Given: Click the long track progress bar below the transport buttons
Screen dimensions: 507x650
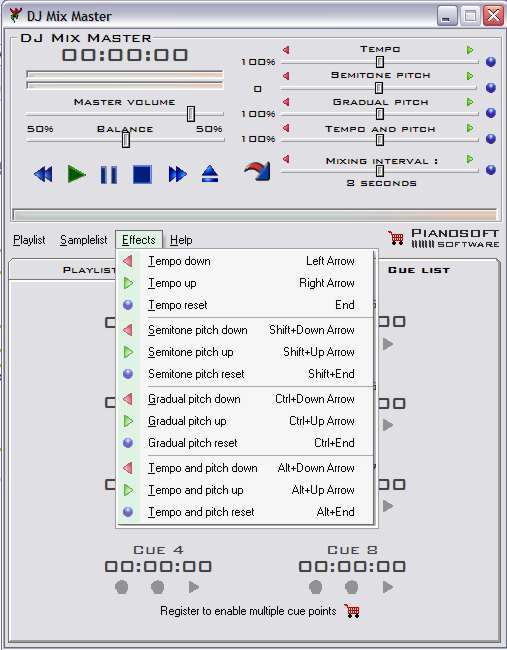Looking at the screenshot, I should tap(255, 215).
